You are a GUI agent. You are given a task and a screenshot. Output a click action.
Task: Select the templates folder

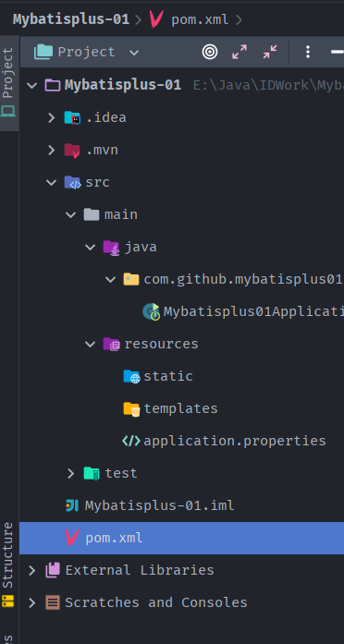point(181,408)
